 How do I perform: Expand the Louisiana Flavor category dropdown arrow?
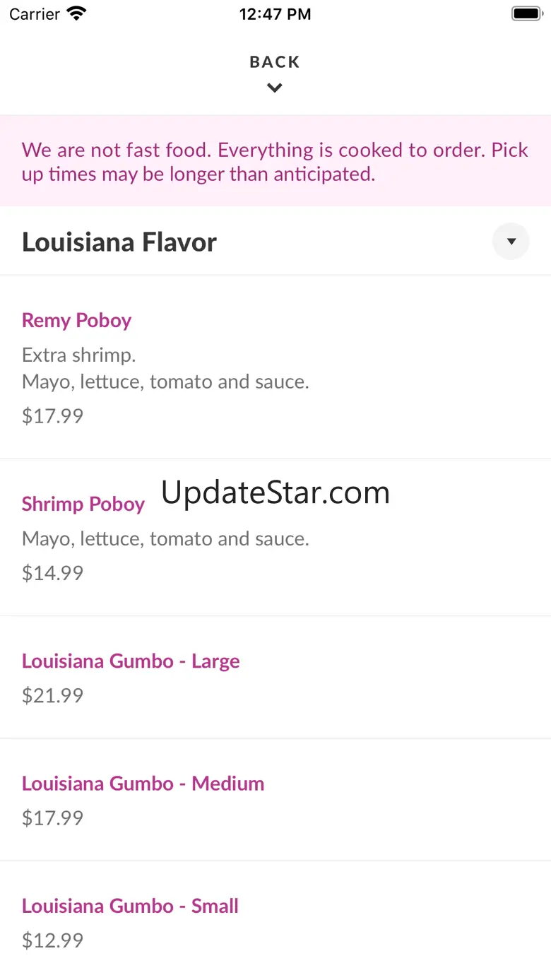(511, 242)
